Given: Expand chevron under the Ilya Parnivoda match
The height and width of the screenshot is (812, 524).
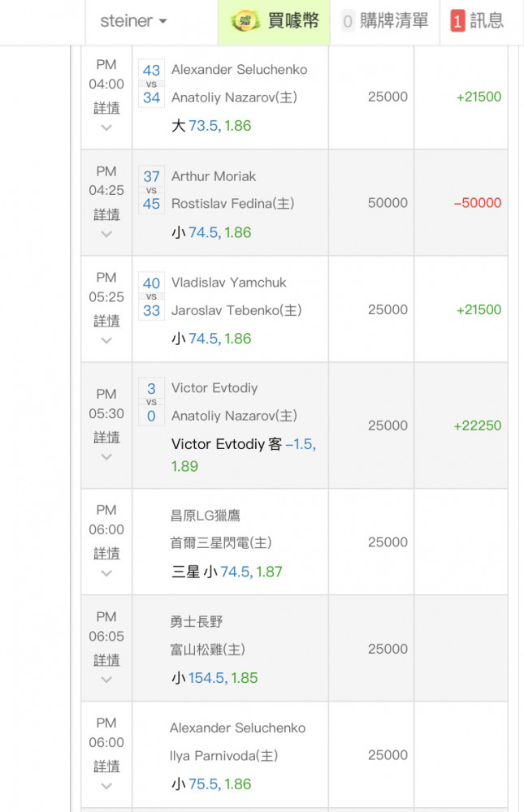Looking at the screenshot, I should [x=106, y=785].
